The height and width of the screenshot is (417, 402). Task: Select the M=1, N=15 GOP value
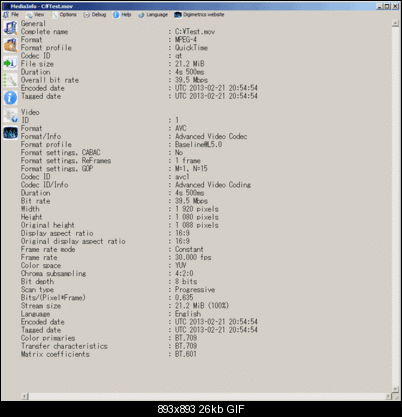click(x=191, y=169)
